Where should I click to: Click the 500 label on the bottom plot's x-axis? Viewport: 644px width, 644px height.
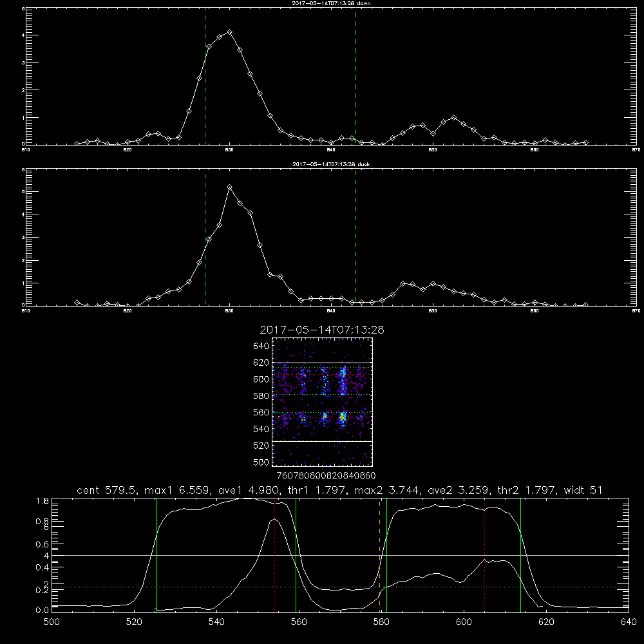click(52, 622)
